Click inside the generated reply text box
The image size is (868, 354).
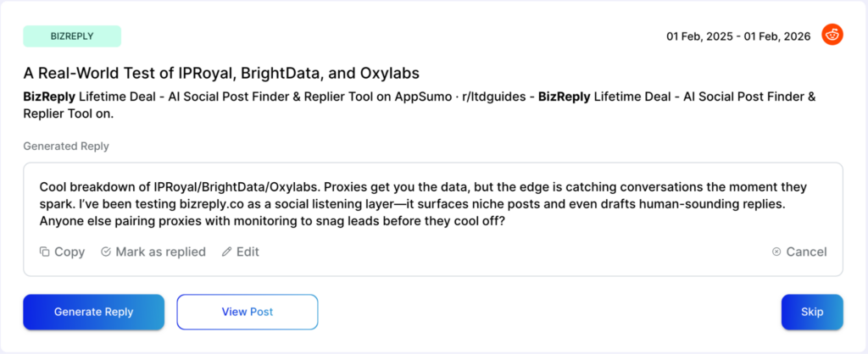(432, 203)
